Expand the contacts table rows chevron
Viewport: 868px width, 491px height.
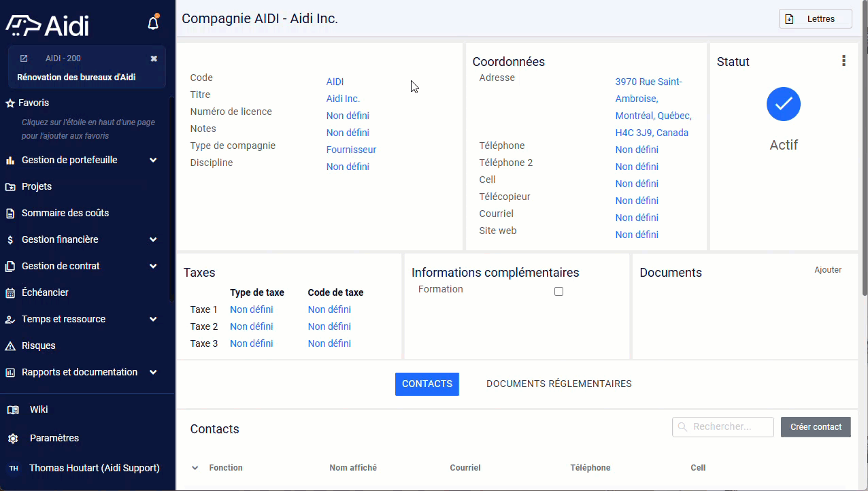[195, 468]
